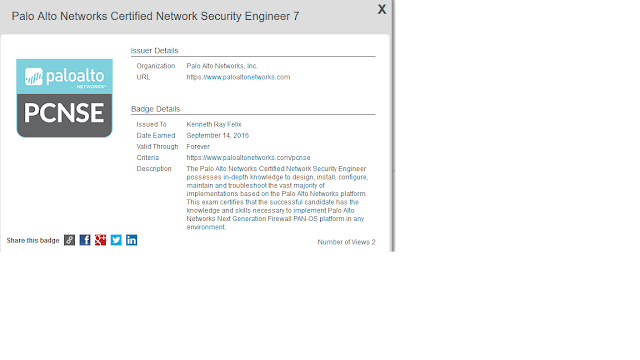Click the Issuer Details heading
Viewport: 640px width, 360px height.
(x=154, y=51)
